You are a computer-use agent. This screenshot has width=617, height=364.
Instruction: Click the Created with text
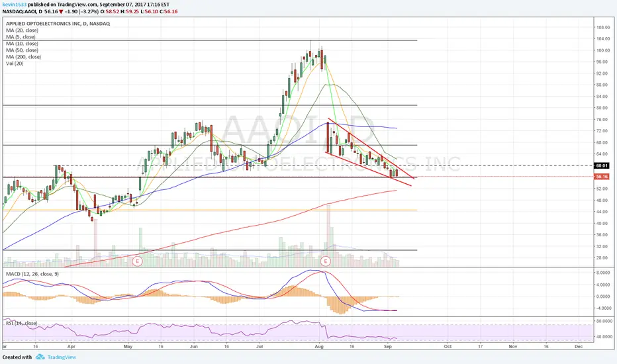pos(17,357)
